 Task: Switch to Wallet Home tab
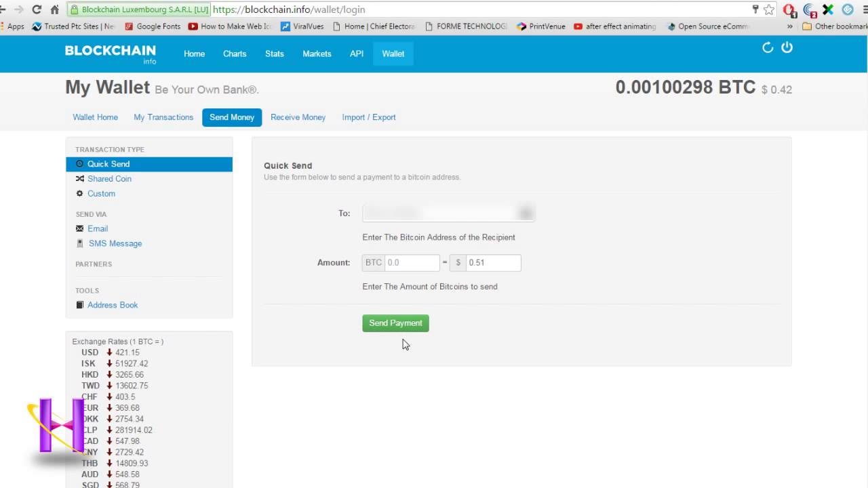pos(95,117)
